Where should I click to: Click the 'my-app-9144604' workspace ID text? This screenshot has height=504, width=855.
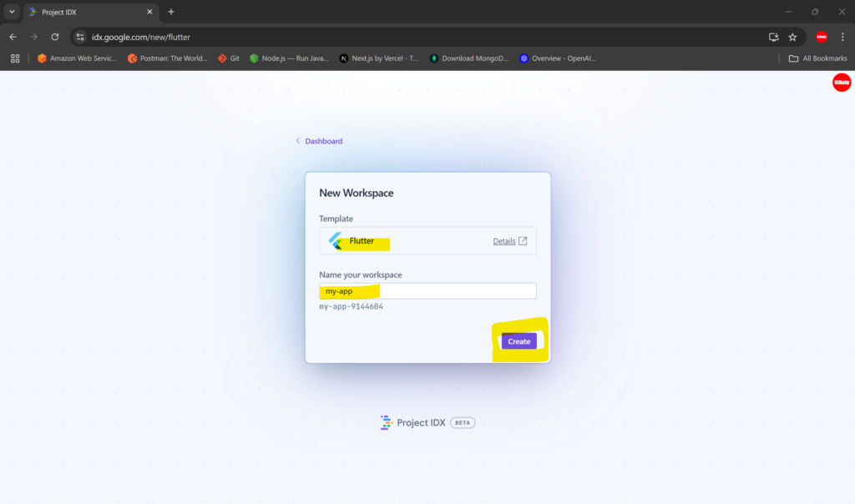(x=352, y=307)
